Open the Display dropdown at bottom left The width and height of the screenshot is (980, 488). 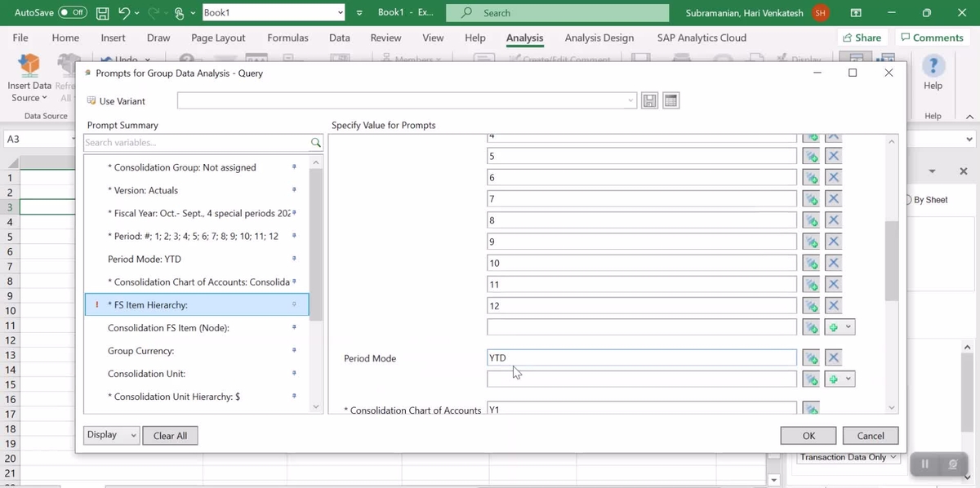click(x=110, y=435)
